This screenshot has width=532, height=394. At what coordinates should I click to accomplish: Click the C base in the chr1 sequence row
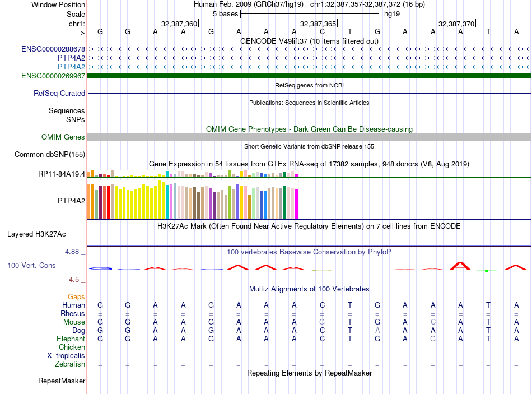click(x=322, y=31)
